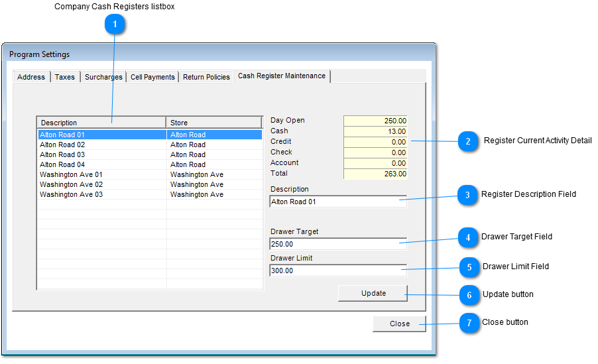This screenshot has width=598, height=364.
Task: Click the Close button
Action: click(399, 324)
